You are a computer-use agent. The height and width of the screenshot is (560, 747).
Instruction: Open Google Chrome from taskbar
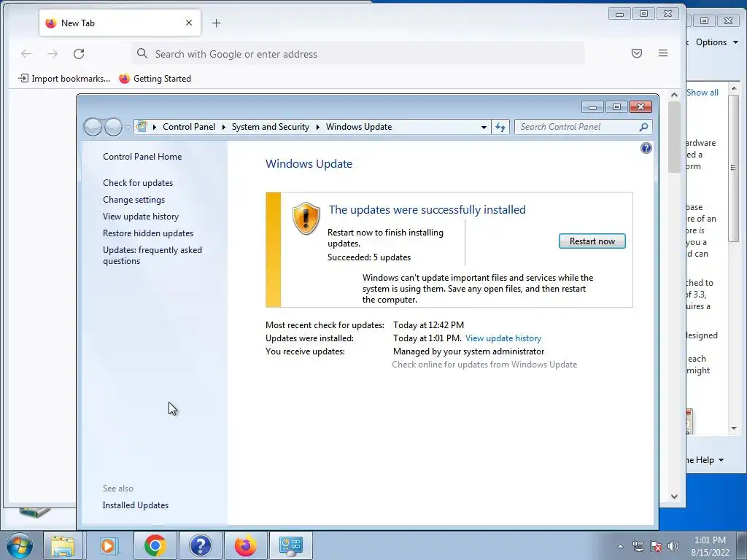click(x=155, y=545)
